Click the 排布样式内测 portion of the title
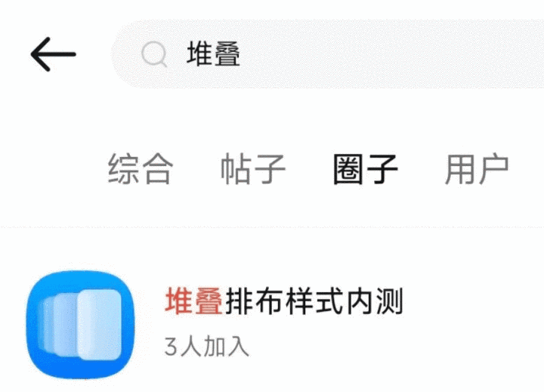Screen dimensions: 544x392 pyautogui.click(x=314, y=301)
